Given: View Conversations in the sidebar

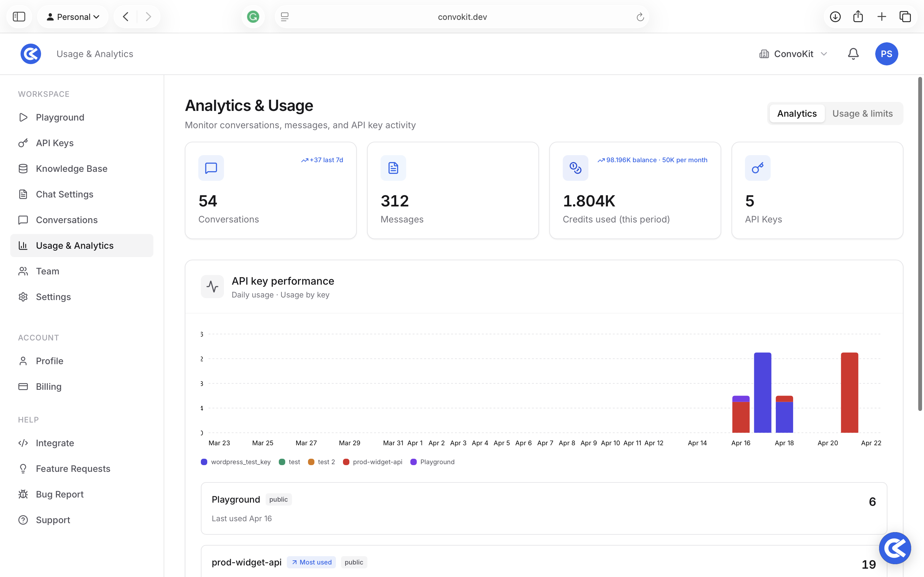Looking at the screenshot, I should tap(66, 220).
